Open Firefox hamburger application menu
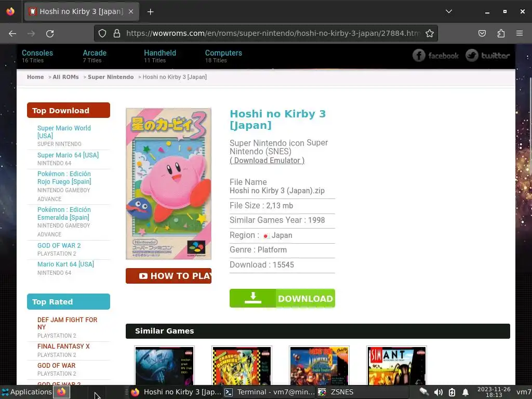This screenshot has width=532, height=399. 520,33
